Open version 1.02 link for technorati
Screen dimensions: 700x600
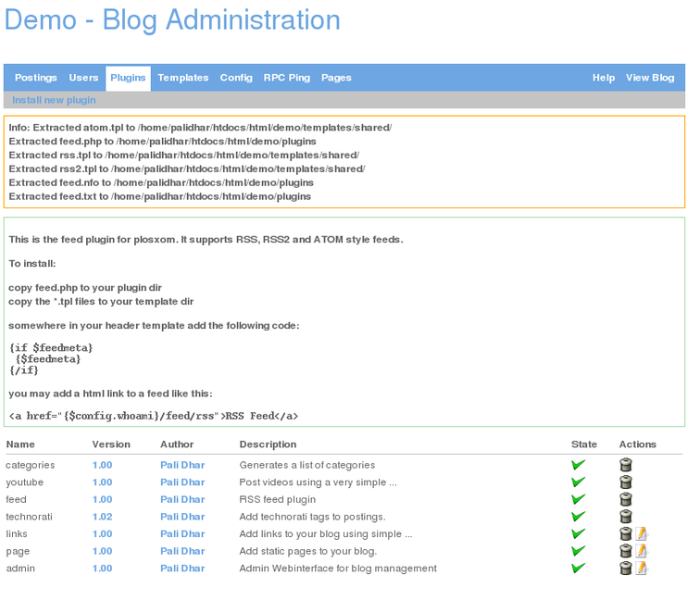pyautogui.click(x=102, y=517)
